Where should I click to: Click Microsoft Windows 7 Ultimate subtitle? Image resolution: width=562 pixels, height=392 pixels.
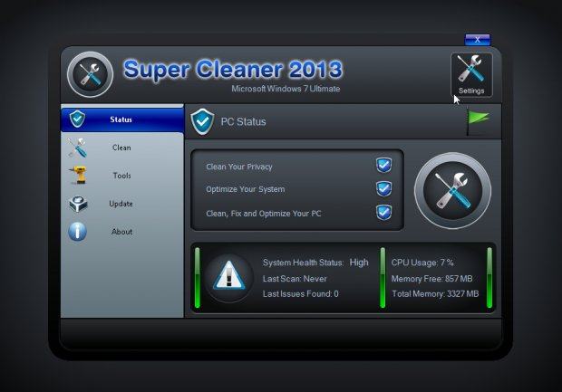pos(286,89)
